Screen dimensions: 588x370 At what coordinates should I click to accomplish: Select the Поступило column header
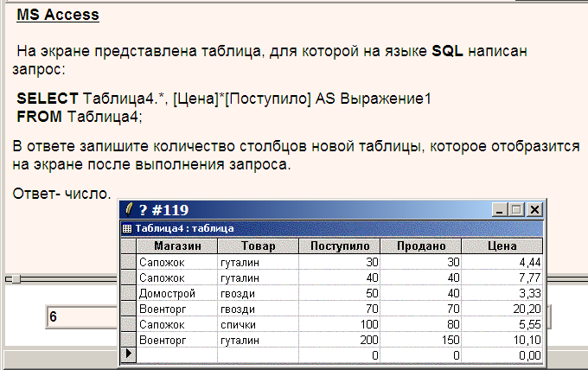point(339,246)
